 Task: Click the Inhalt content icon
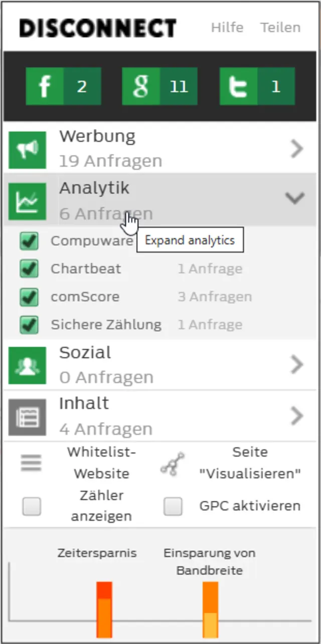28,417
